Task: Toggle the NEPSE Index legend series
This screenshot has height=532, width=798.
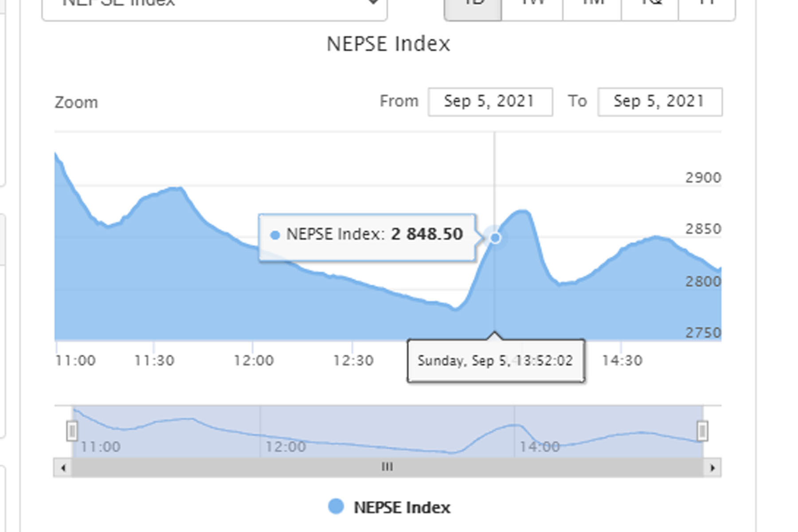Action: click(x=389, y=507)
